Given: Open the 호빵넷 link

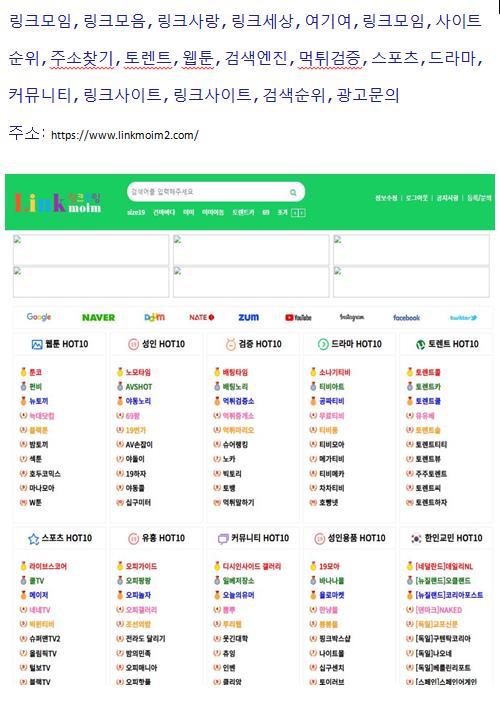Looking at the screenshot, I should tap(329, 503).
